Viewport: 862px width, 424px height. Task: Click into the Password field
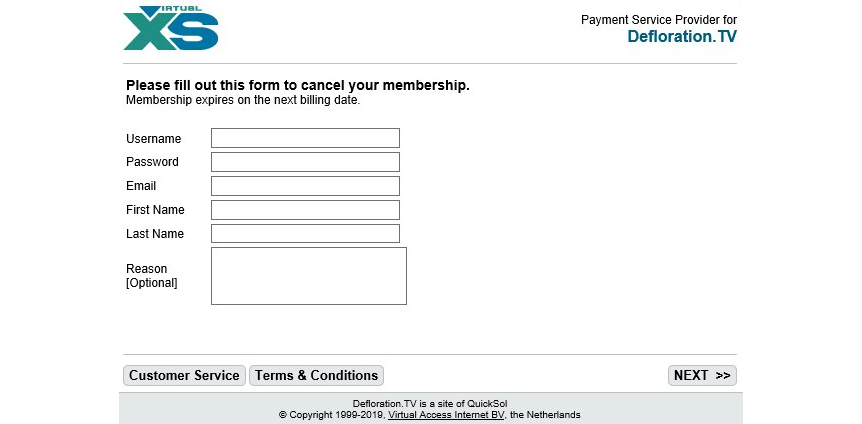[305, 162]
